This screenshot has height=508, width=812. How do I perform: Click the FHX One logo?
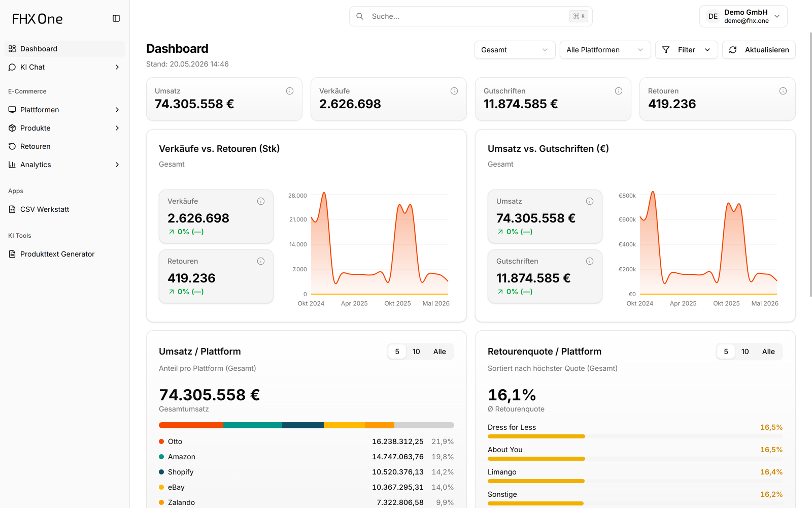coord(38,19)
